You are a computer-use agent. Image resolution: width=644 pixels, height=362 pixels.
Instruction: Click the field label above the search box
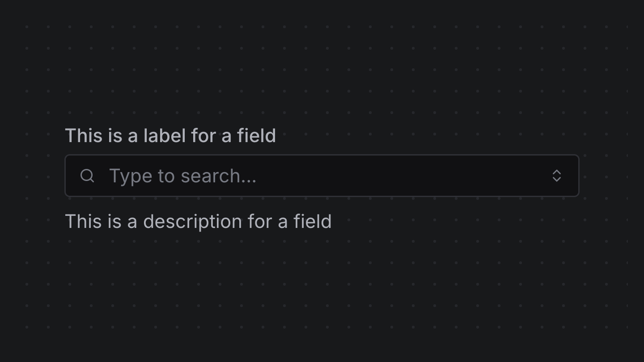pos(170,135)
